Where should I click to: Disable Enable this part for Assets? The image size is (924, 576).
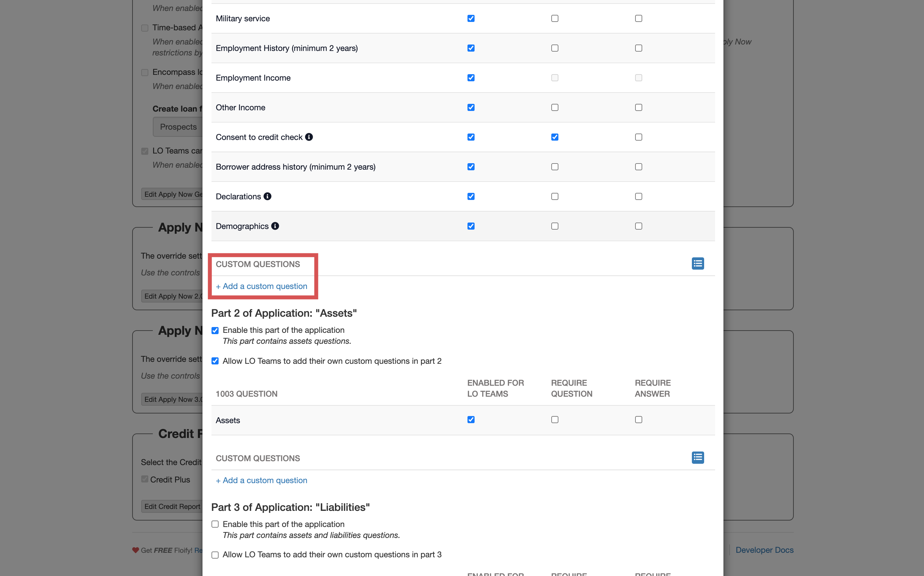tap(215, 330)
